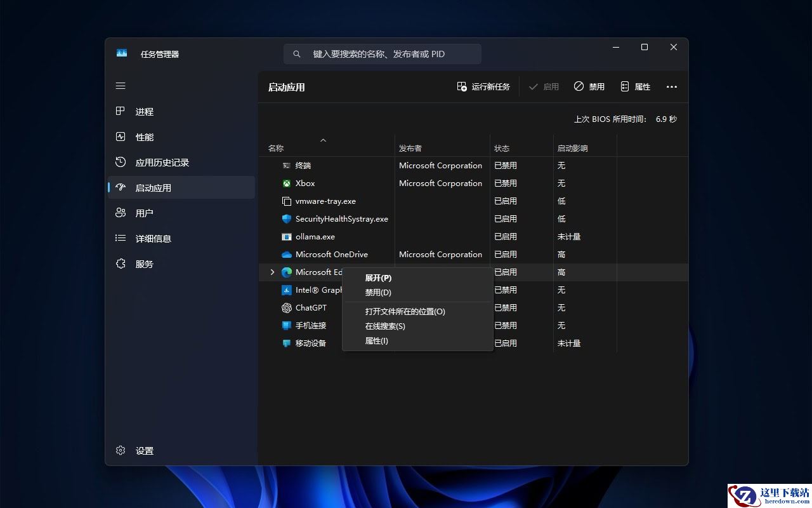Click the 6.9 秒 BIOS time value
Viewport: 812px width, 508px height.
point(666,119)
